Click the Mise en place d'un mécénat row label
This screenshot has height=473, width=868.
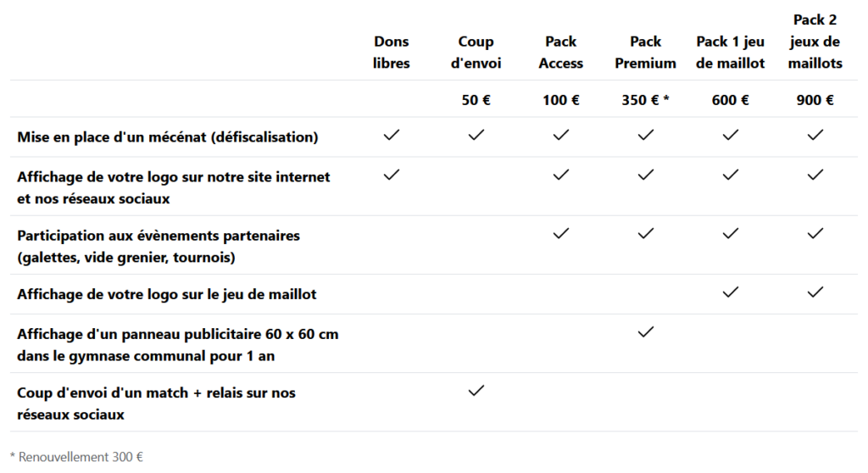(168, 136)
